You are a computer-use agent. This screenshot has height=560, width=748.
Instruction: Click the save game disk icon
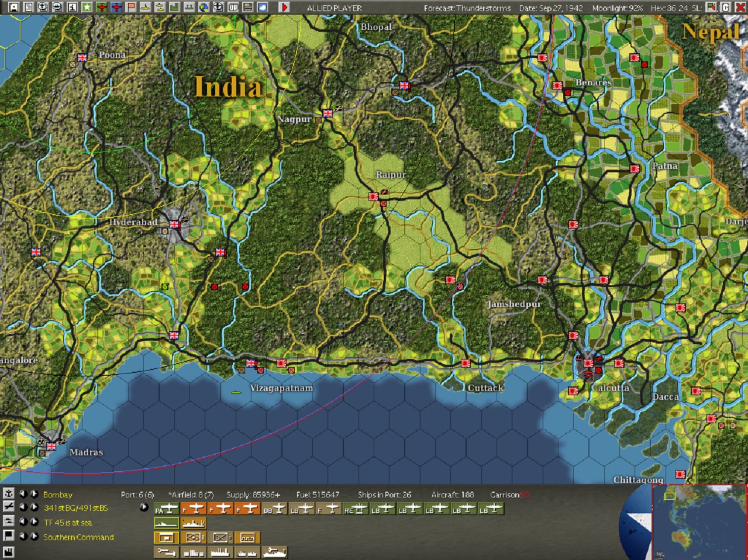13,7
